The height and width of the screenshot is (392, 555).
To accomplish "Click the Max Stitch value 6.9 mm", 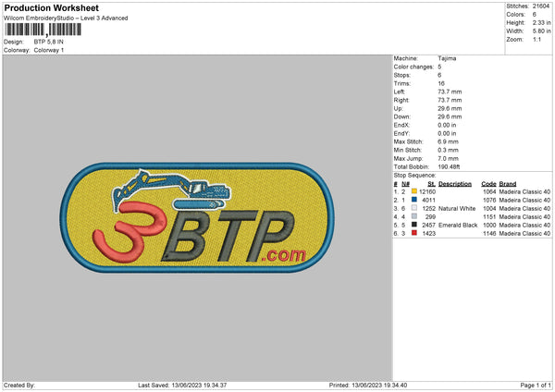I will [x=448, y=141].
